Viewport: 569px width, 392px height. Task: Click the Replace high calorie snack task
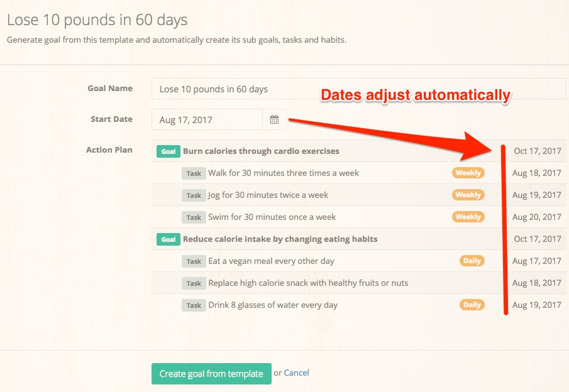308,283
